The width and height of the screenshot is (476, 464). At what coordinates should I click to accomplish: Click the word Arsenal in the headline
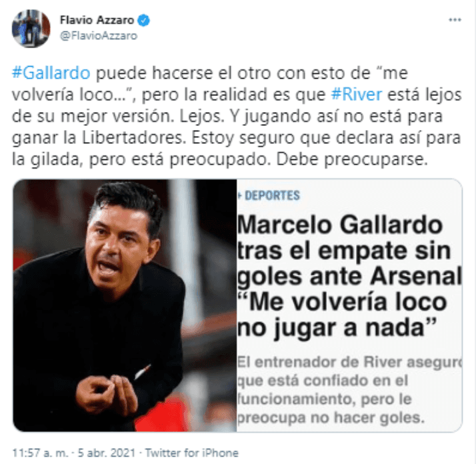[x=416, y=277]
